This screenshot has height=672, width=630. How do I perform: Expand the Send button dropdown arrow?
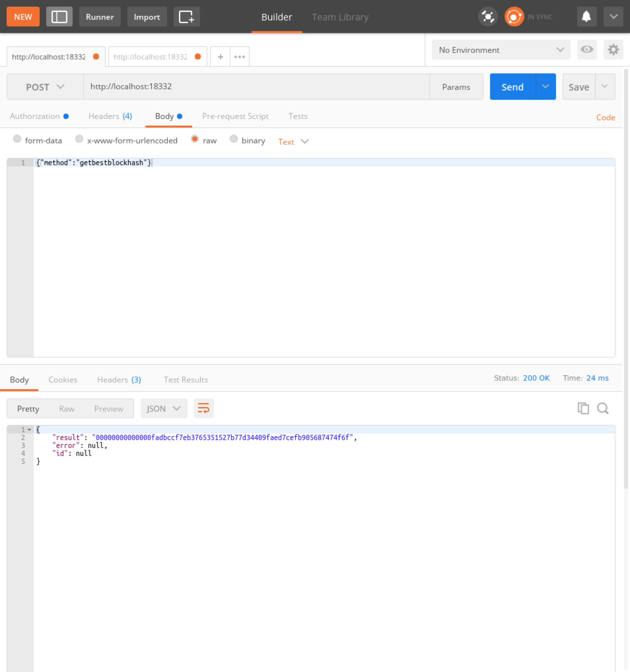545,86
